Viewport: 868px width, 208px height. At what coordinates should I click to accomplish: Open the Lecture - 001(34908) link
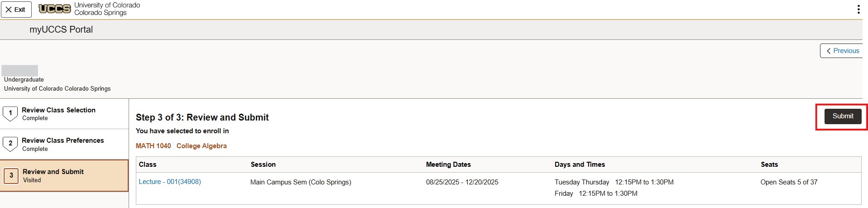click(x=170, y=182)
